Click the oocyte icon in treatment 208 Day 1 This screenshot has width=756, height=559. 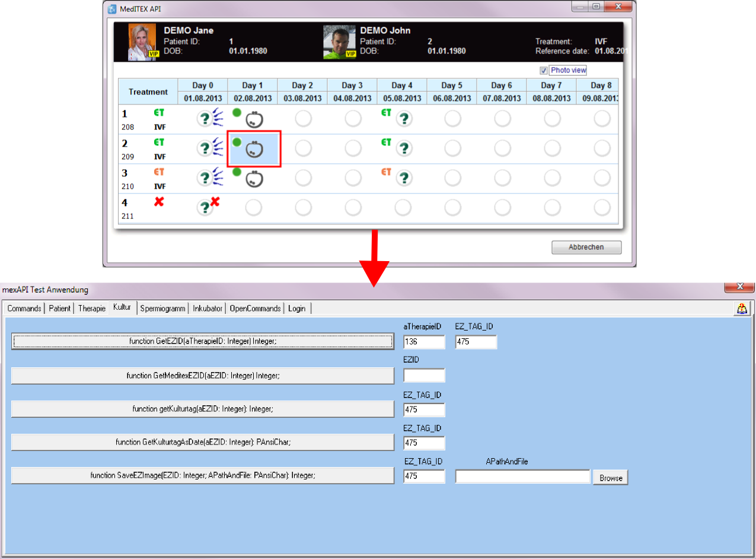point(255,119)
